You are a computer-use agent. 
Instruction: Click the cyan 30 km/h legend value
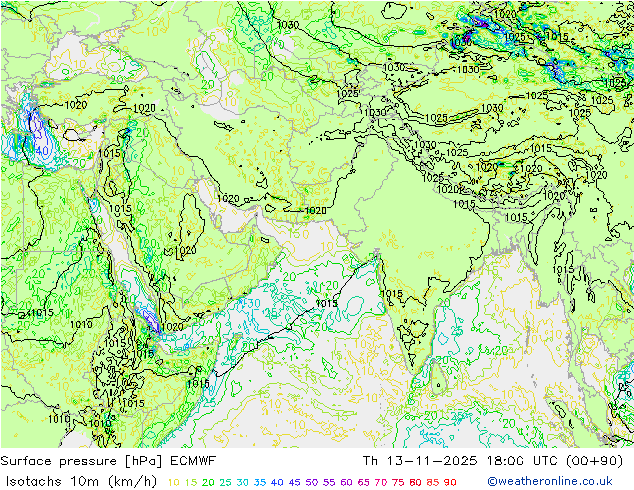pyautogui.click(x=243, y=482)
